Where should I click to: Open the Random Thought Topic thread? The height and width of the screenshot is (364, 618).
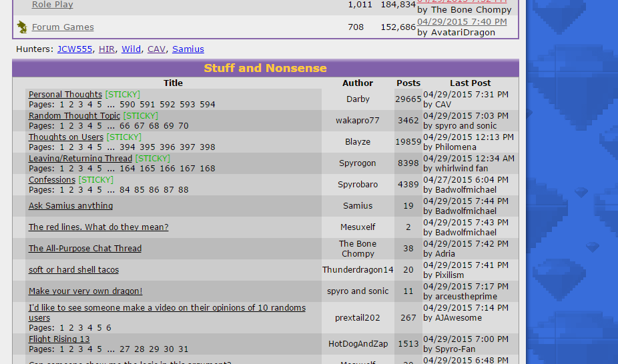point(74,116)
